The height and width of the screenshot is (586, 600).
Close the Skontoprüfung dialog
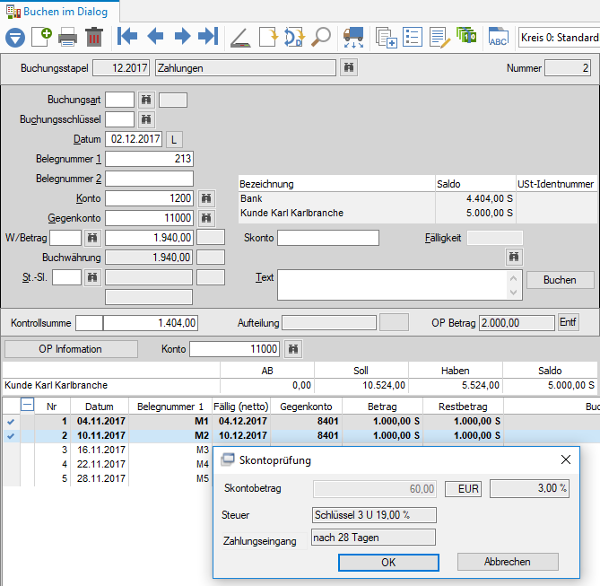566,460
